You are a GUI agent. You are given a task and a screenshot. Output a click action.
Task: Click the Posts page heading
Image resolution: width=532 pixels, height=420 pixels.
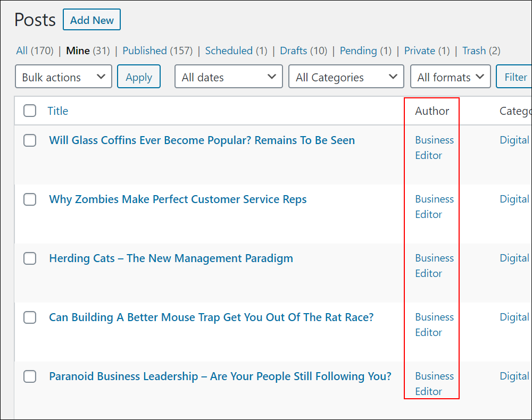point(35,20)
